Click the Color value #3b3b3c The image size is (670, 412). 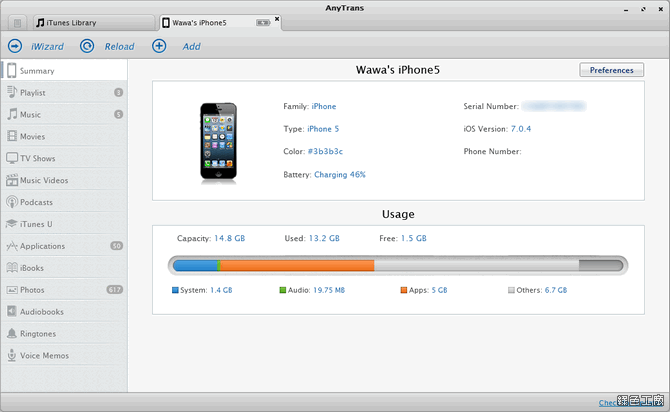325,151
